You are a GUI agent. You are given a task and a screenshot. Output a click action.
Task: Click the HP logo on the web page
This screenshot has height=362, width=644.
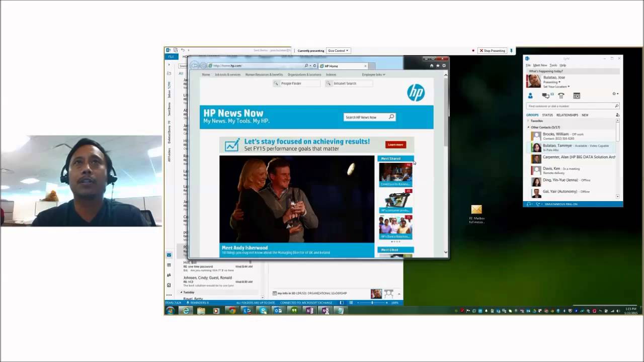pos(416,93)
